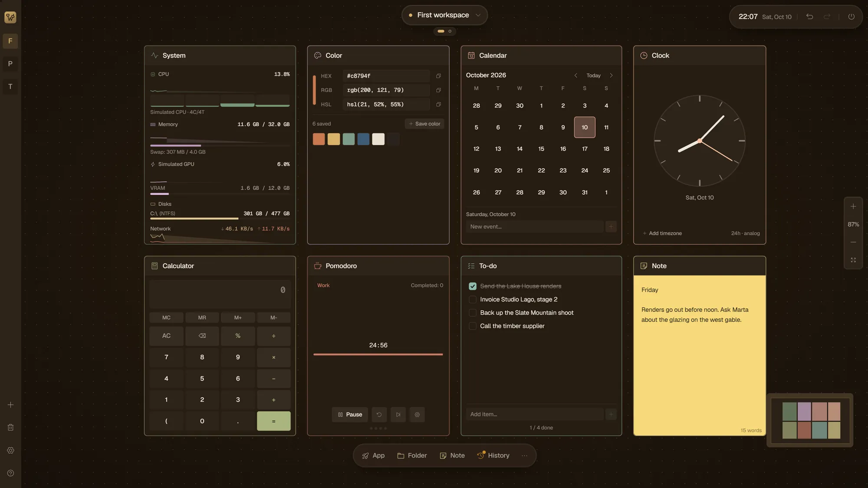Screen dimensions: 868x488
Task: Select the orange saved color swatch
Action: click(x=319, y=139)
